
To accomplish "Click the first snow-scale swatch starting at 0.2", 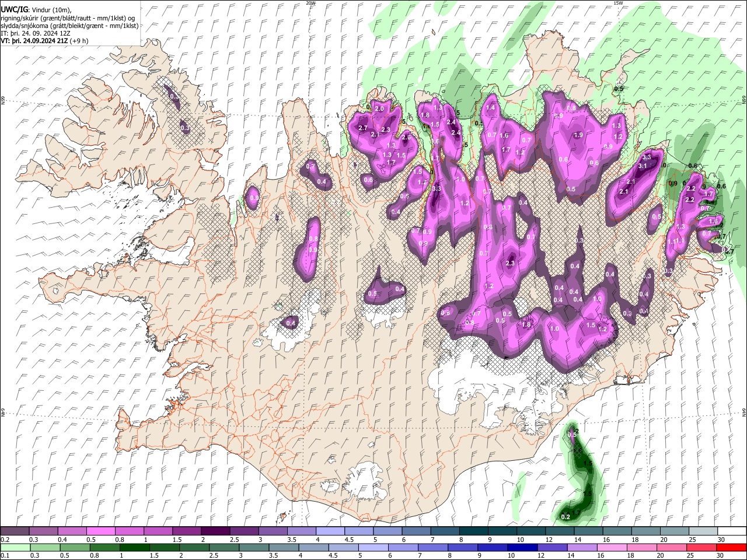I will pyautogui.click(x=15, y=531).
